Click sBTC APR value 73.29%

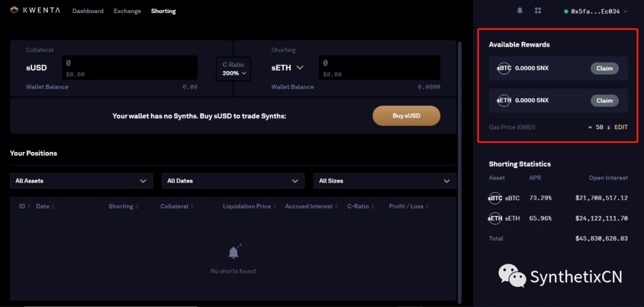[x=540, y=199]
